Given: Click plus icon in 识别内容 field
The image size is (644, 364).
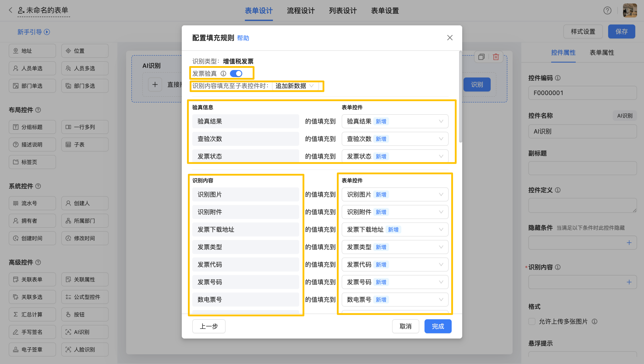Looking at the screenshot, I should pos(629,282).
